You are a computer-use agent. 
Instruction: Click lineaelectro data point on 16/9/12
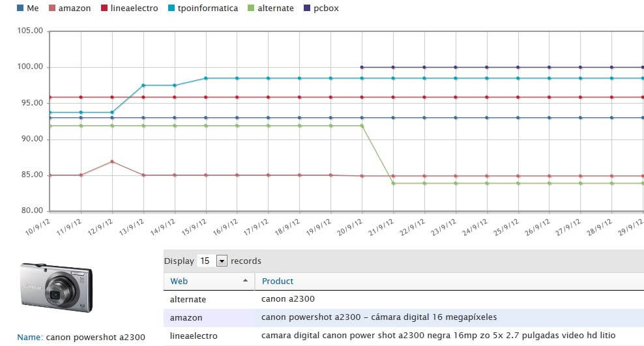pyautogui.click(x=237, y=97)
